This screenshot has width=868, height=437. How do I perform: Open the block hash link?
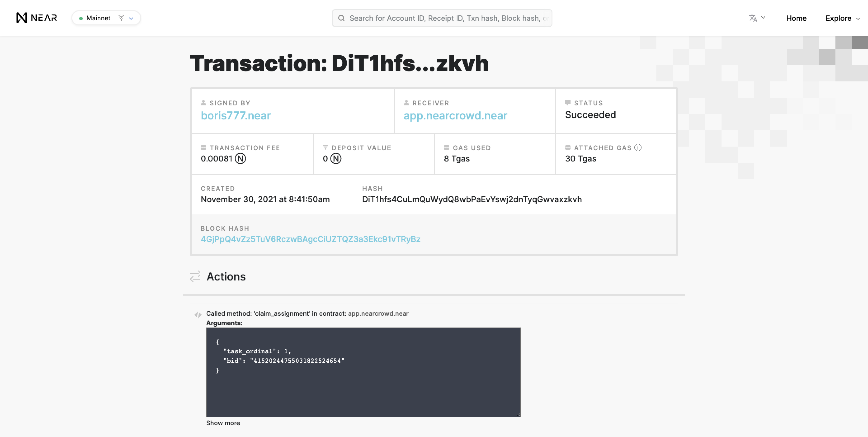point(310,239)
